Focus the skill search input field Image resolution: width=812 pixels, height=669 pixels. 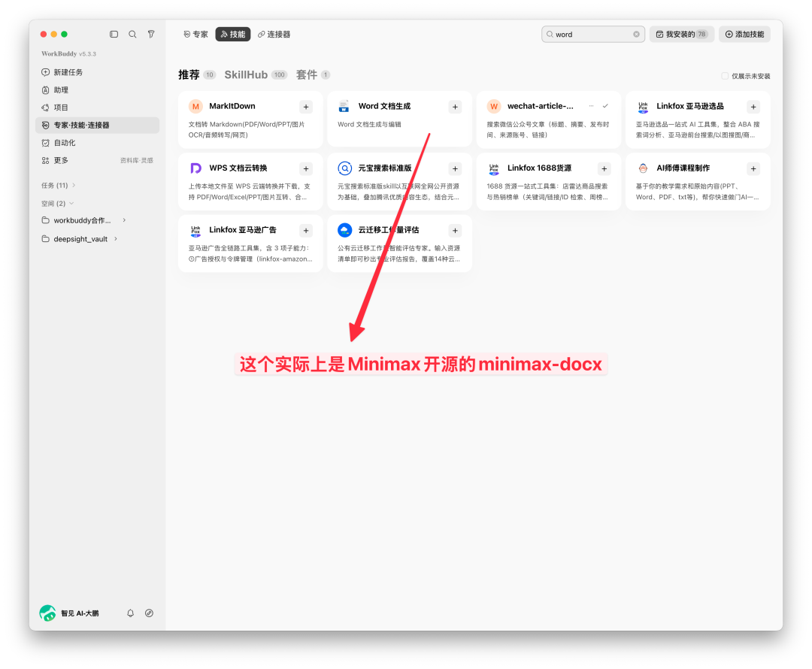[x=592, y=34]
